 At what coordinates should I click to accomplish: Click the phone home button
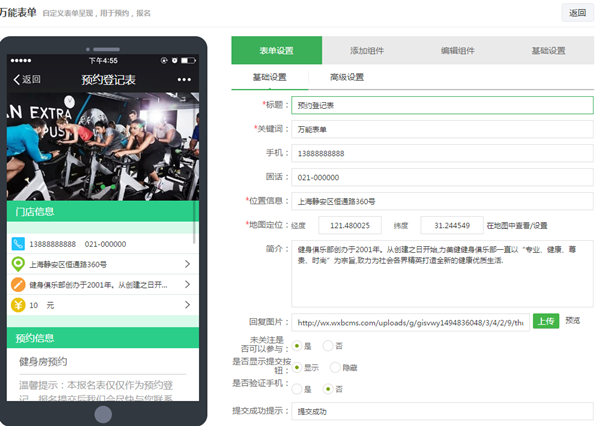coord(103,414)
